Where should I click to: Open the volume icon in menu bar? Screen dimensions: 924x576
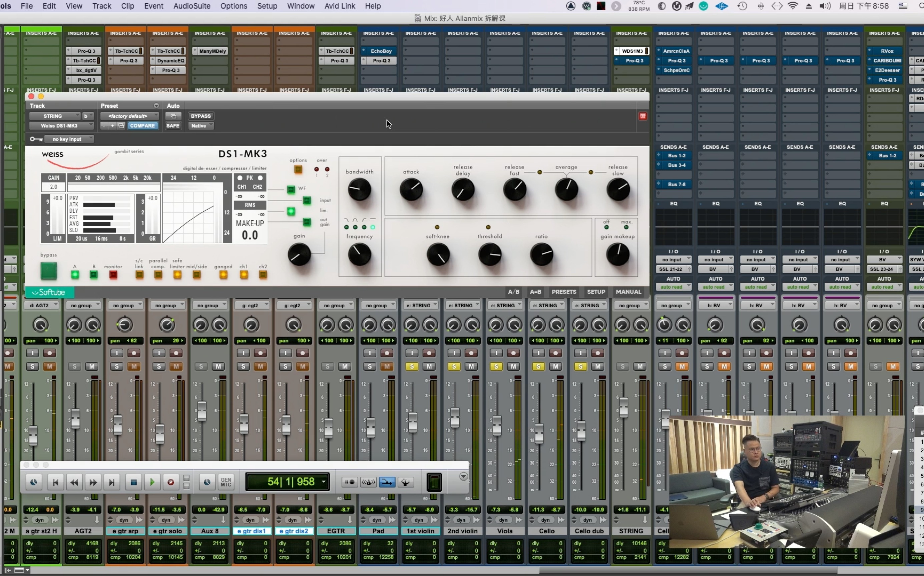(x=825, y=6)
